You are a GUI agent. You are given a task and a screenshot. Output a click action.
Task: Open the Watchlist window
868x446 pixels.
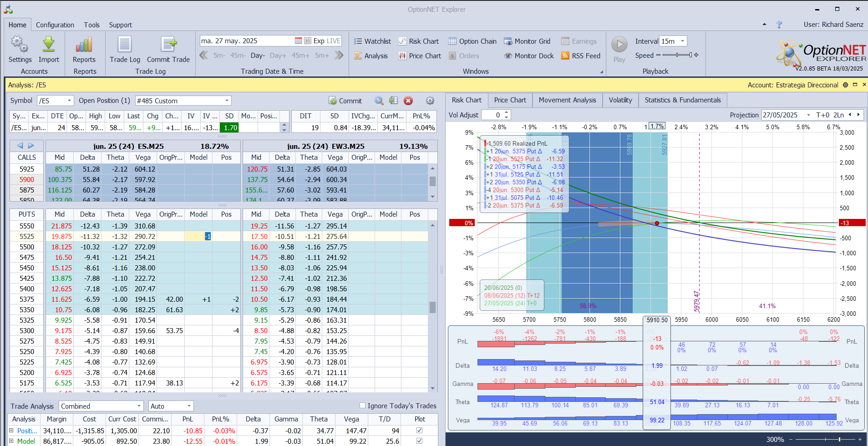(373, 41)
